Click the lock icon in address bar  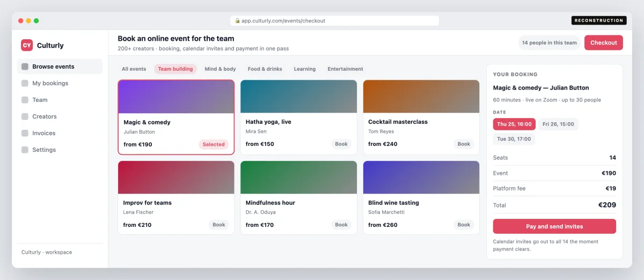pos(237,21)
